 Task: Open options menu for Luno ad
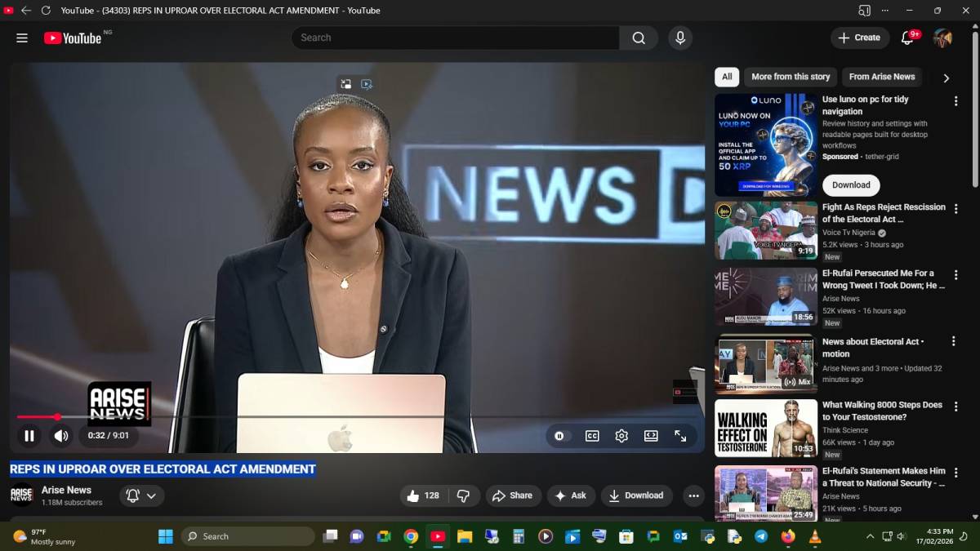[x=955, y=101]
